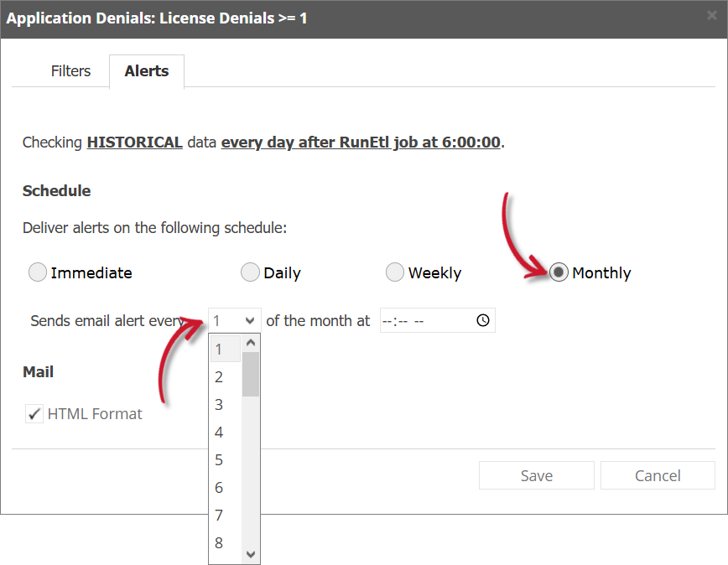This screenshot has width=728, height=565.
Task: Select the Weekly delivery schedule
Action: point(395,272)
